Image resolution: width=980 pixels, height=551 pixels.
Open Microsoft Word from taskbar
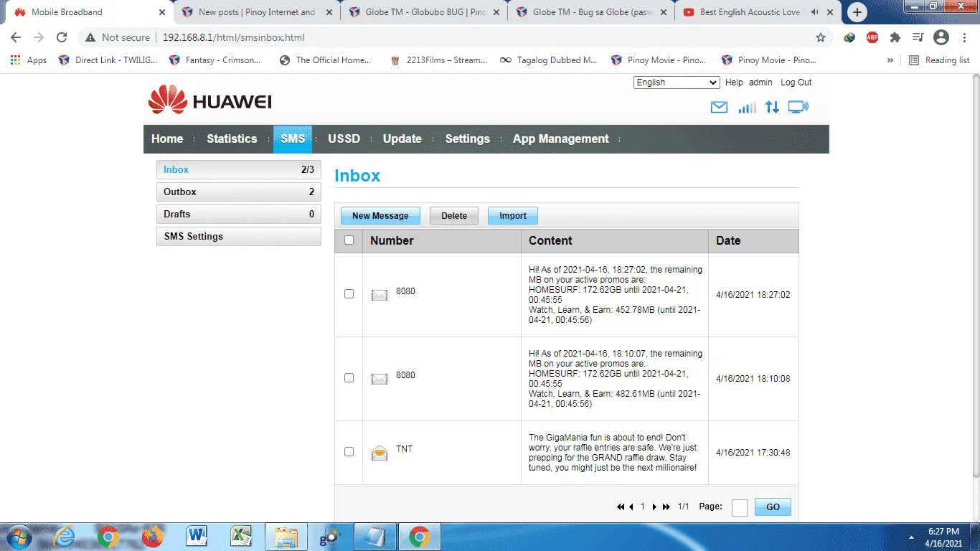click(197, 537)
